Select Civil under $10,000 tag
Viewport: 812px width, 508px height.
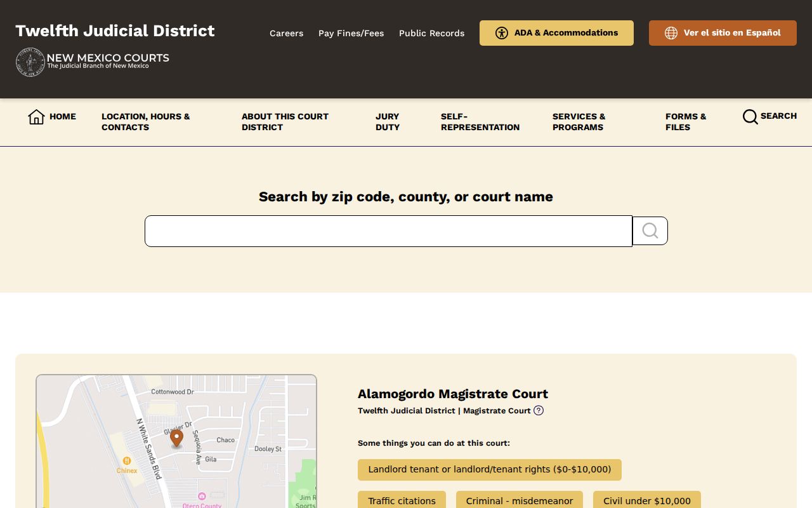(x=647, y=500)
